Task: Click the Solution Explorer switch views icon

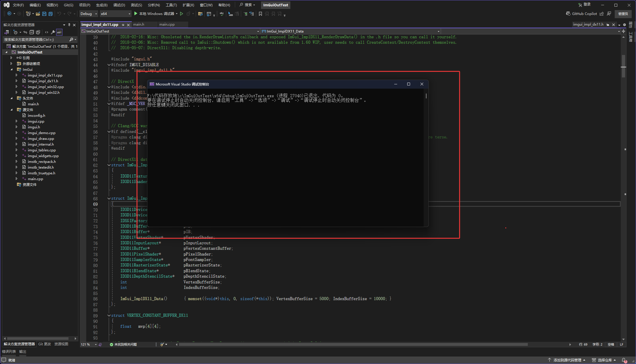Action: (x=7, y=32)
